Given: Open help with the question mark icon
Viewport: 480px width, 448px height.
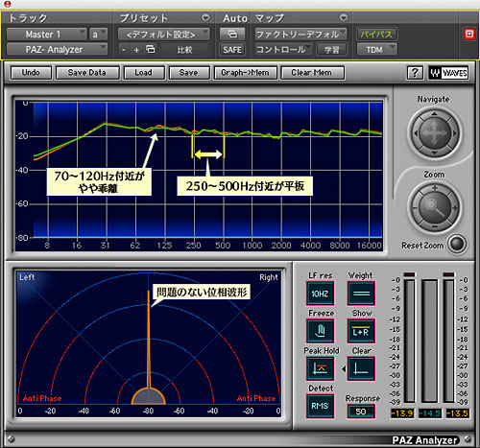Looking at the screenshot, I should [x=415, y=73].
